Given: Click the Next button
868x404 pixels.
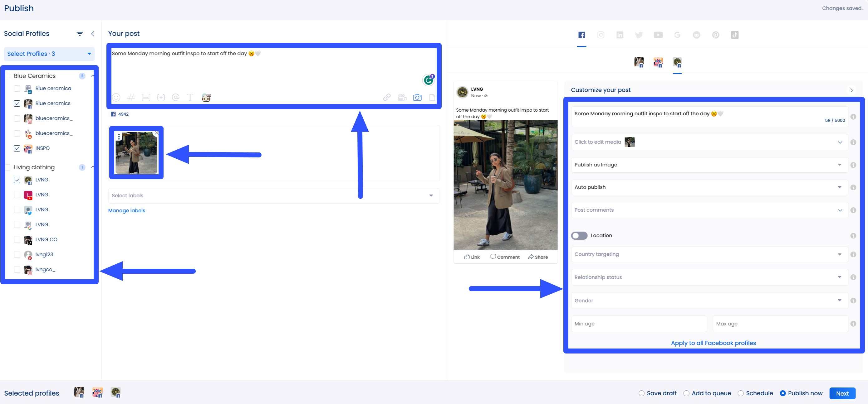Looking at the screenshot, I should click(842, 393).
